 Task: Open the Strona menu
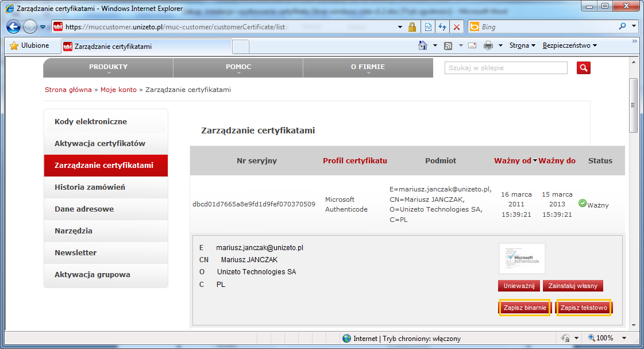coord(522,45)
